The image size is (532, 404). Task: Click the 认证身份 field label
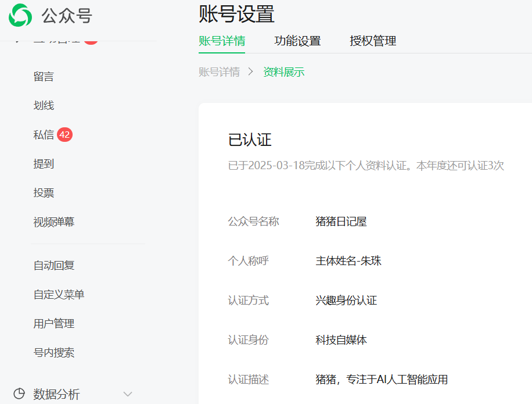point(249,340)
